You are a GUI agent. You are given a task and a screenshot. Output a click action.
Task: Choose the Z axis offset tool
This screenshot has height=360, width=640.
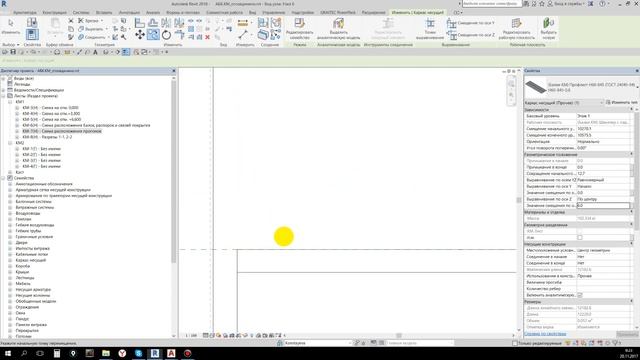pos(471,35)
